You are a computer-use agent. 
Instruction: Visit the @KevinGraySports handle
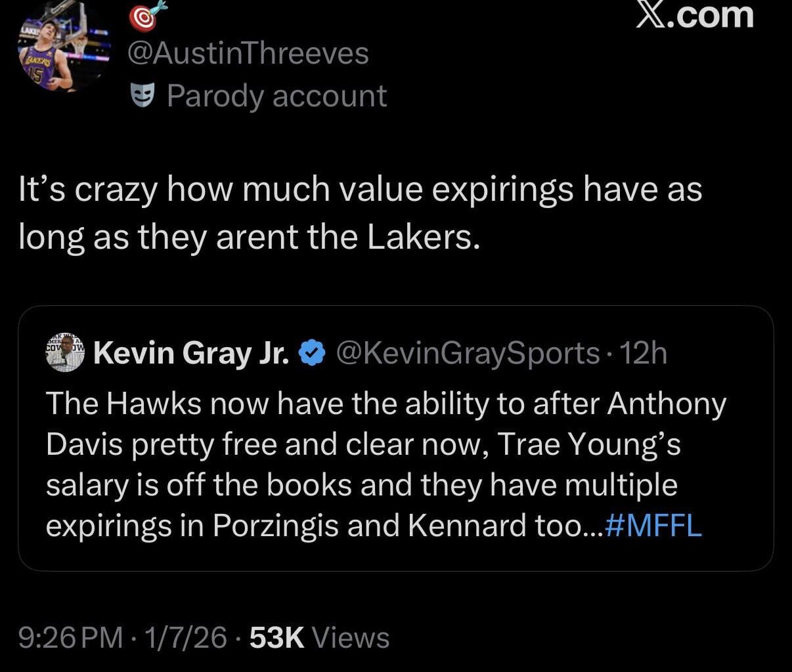click(x=468, y=354)
